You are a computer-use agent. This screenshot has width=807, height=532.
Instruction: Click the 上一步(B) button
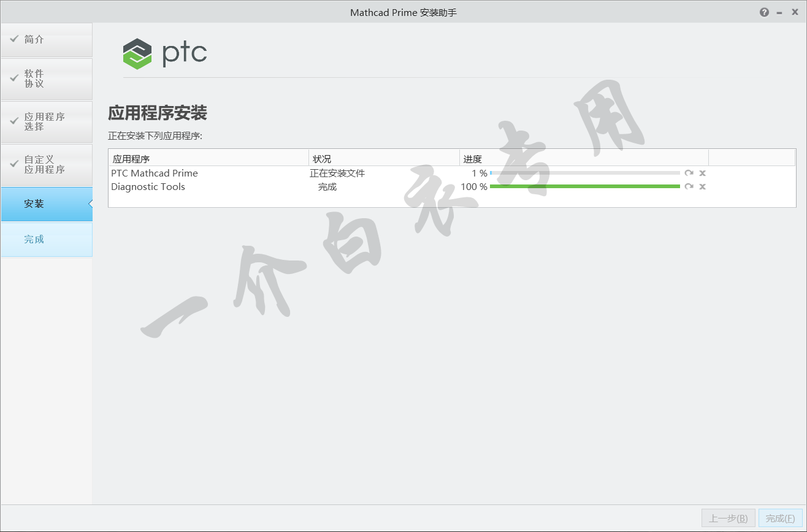729,518
